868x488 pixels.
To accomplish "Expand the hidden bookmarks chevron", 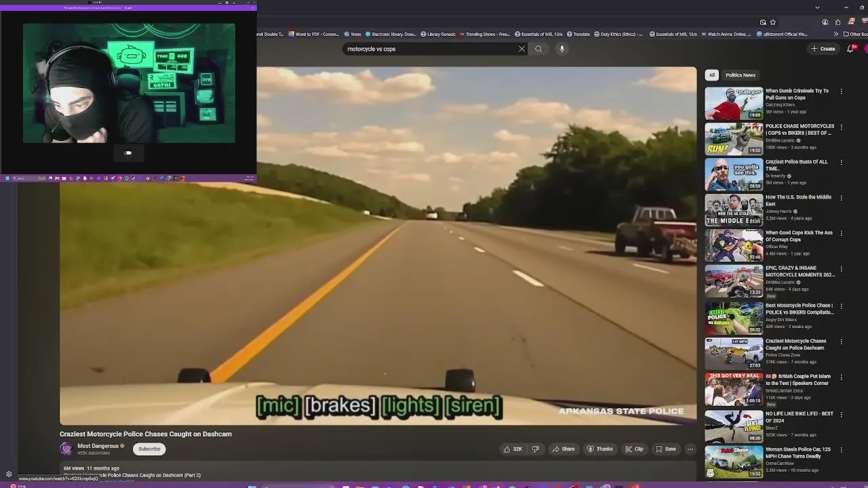I will [x=836, y=34].
